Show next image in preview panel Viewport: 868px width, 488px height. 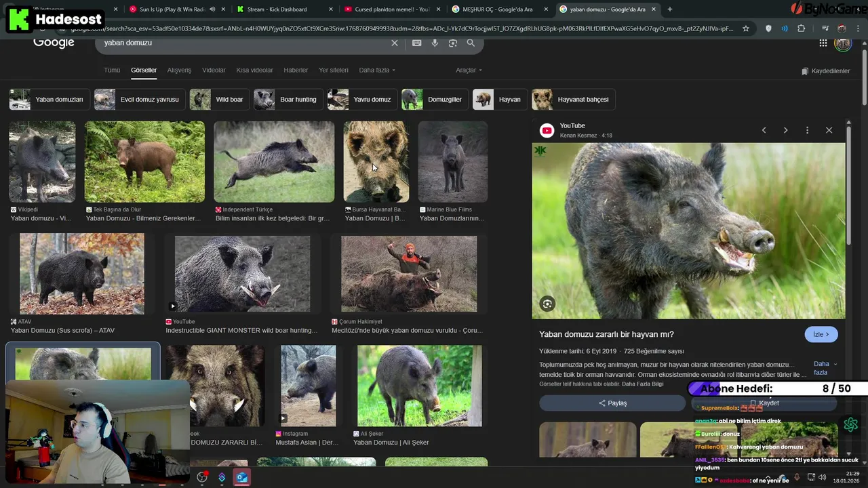pyautogui.click(x=785, y=130)
